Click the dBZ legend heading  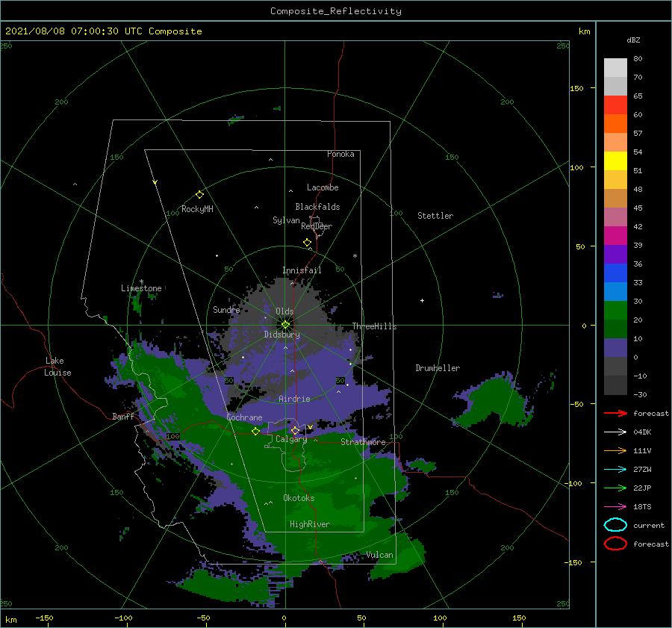tap(633, 40)
